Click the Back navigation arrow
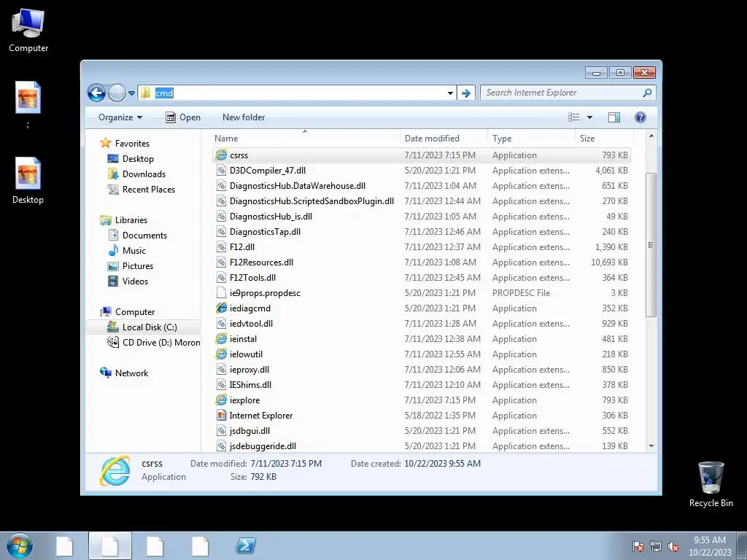The image size is (747, 560). click(96, 93)
